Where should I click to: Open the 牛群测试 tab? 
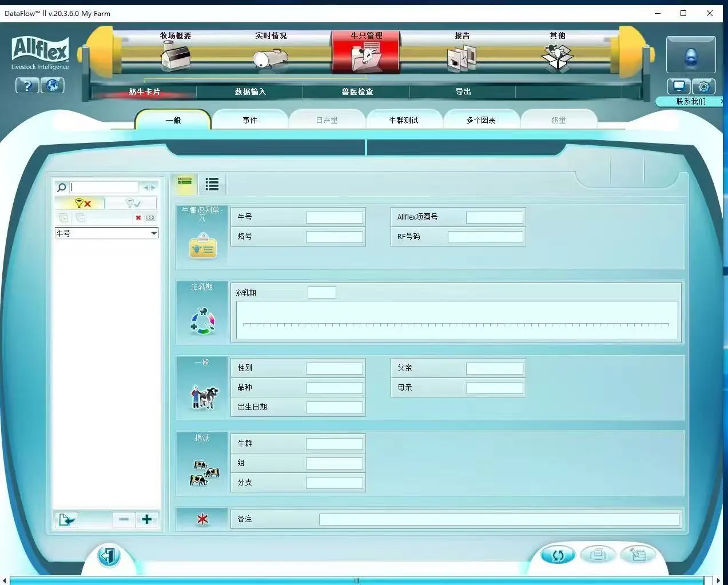tap(404, 120)
